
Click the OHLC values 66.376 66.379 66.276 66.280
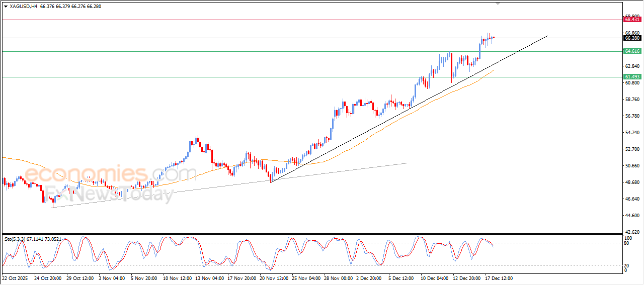point(70,7)
